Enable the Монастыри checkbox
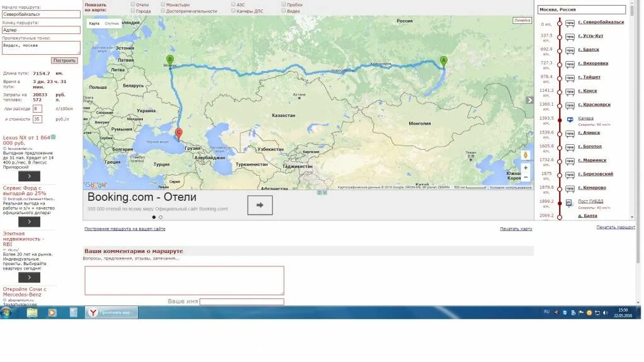The width and height of the screenshot is (644, 362). click(162, 4)
